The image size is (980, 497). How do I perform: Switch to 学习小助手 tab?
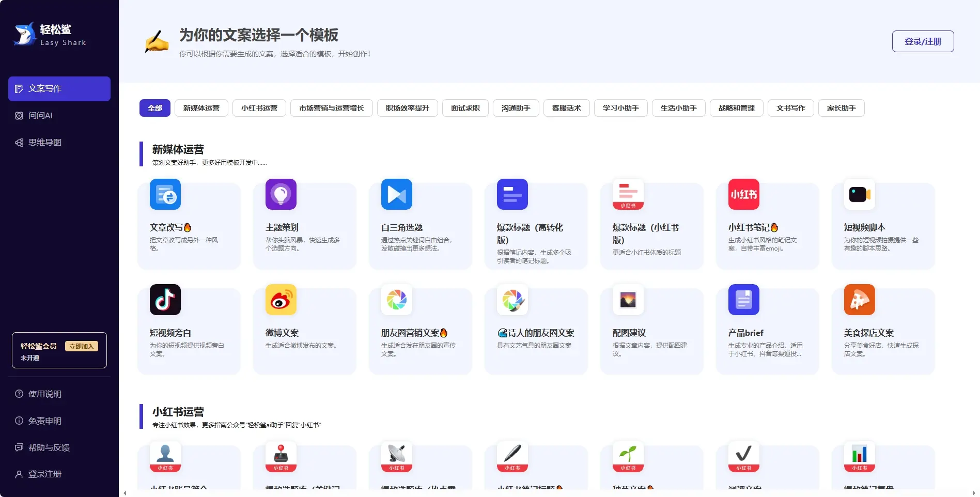621,108
